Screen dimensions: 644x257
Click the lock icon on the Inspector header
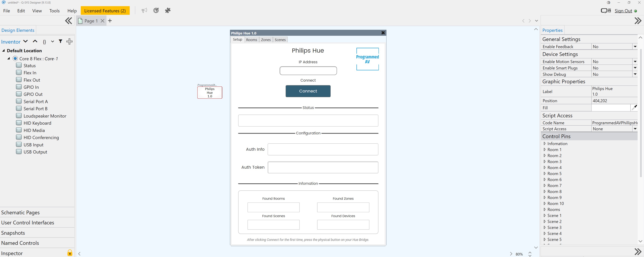[x=70, y=253]
